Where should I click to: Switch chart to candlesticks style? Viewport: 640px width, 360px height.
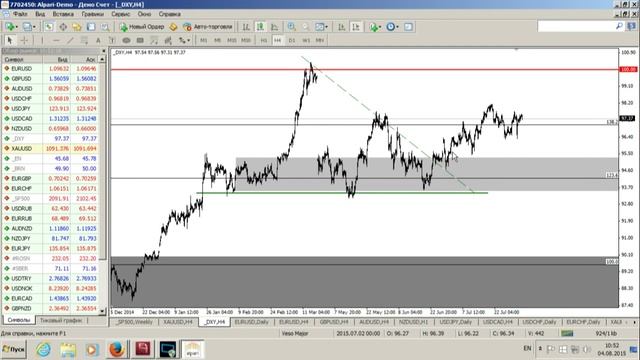(x=260, y=27)
